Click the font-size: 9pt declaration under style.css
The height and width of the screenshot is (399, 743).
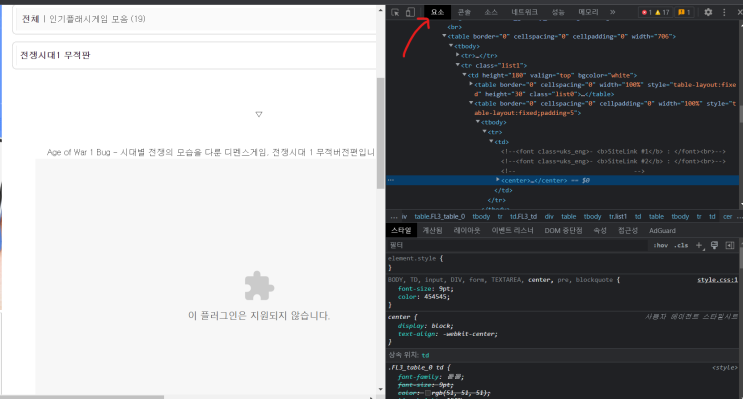426,289
